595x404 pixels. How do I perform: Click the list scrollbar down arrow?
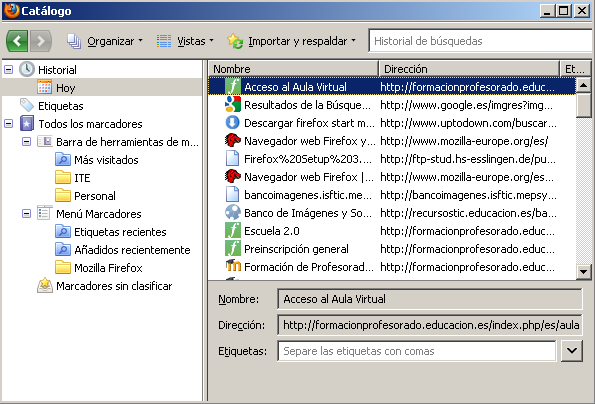pos(583,272)
